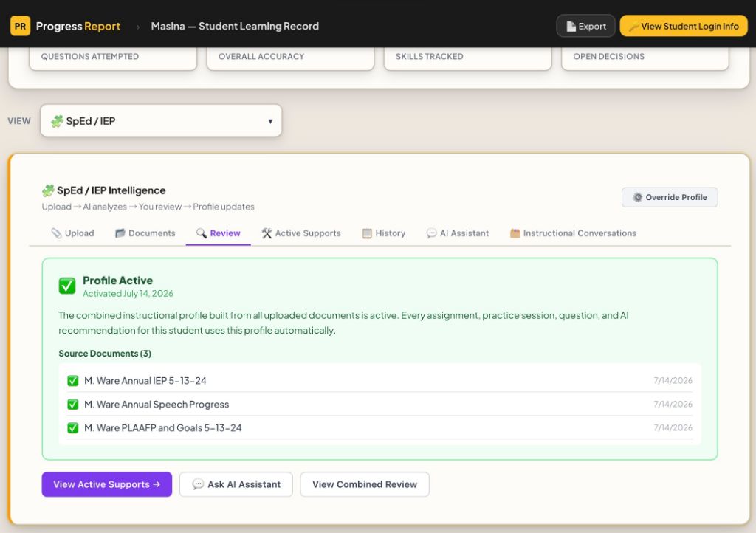The height and width of the screenshot is (533, 756).
Task: Click the Export button
Action: 585,26
